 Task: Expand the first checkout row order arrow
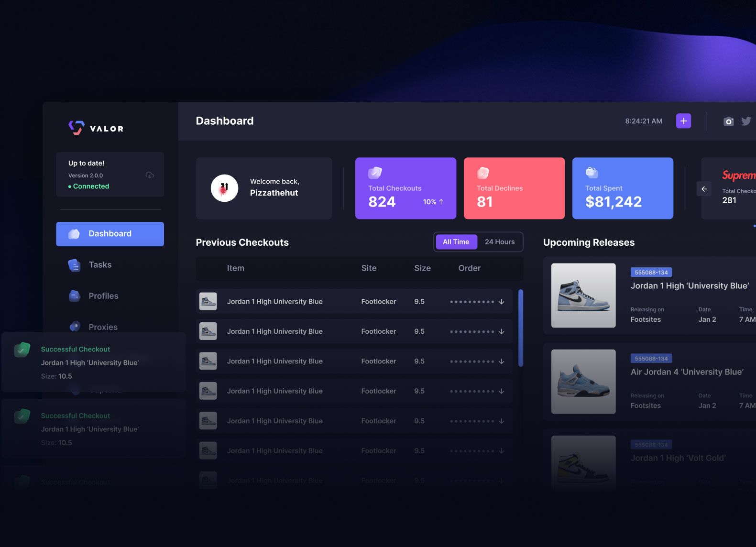pos(501,302)
